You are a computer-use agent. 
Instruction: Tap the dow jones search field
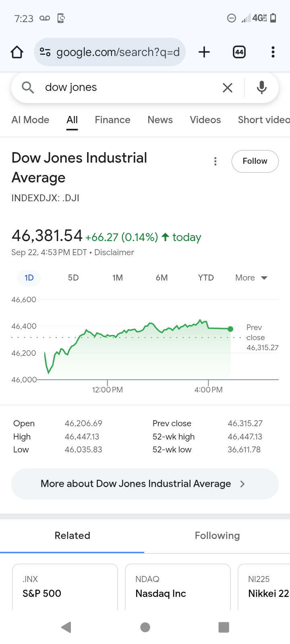tap(129, 87)
